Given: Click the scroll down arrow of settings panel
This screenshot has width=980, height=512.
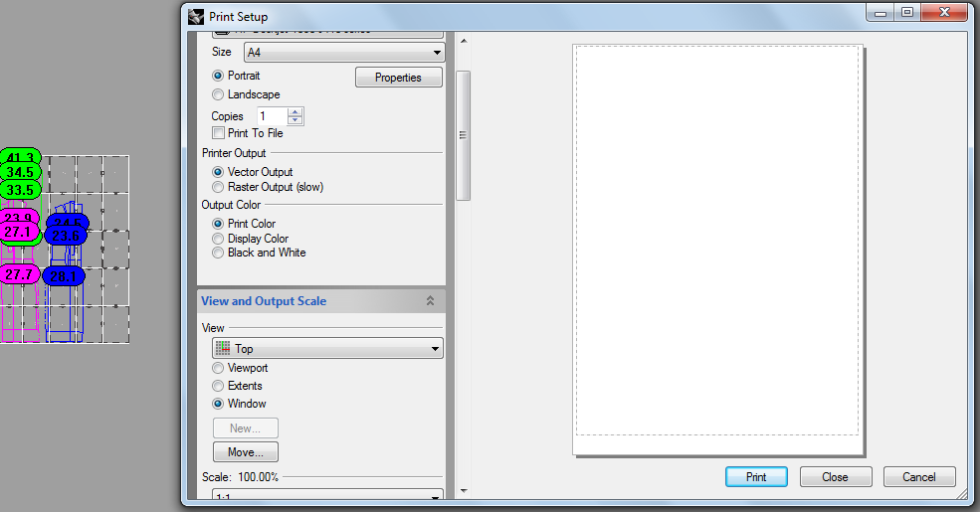Looking at the screenshot, I should [x=464, y=491].
